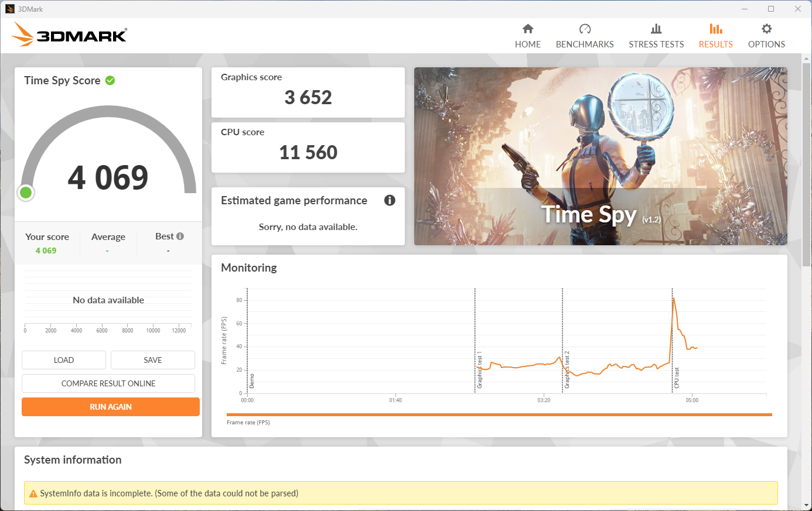This screenshot has height=511, width=812.
Task: Open Benchmarks via the gauge icon
Action: coord(585,29)
